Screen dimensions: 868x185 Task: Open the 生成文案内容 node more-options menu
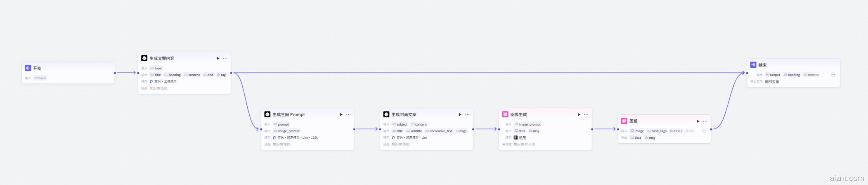225,58
